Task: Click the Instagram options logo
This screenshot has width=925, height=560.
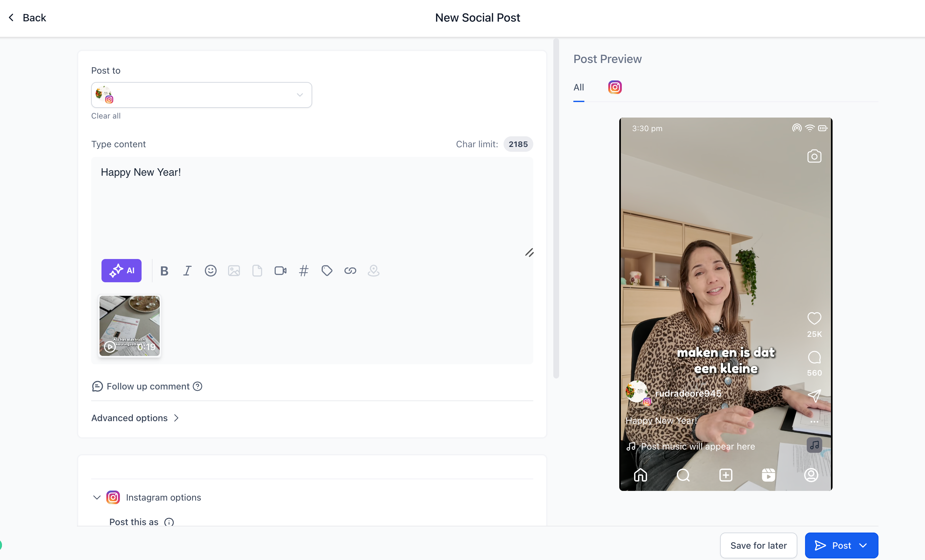Action: point(113,497)
